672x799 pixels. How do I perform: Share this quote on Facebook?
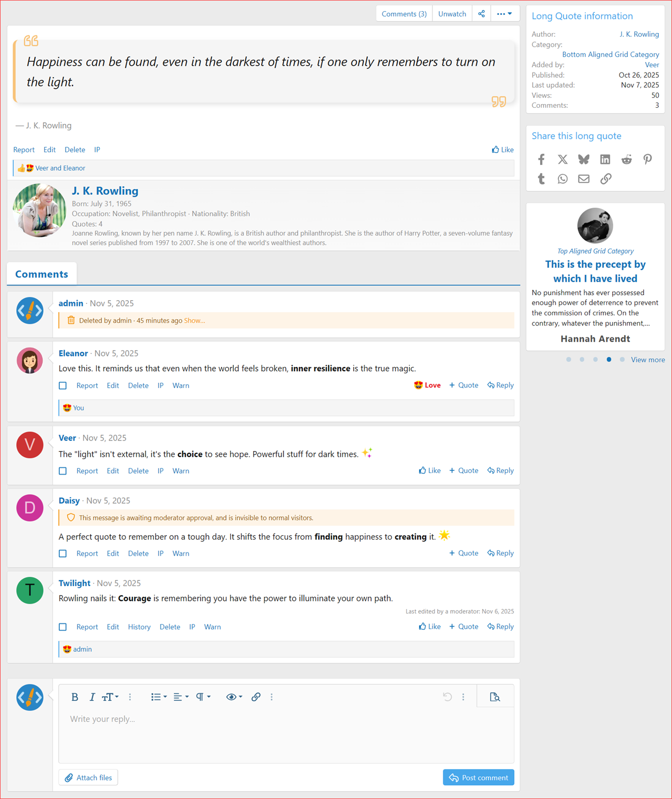[x=541, y=159]
